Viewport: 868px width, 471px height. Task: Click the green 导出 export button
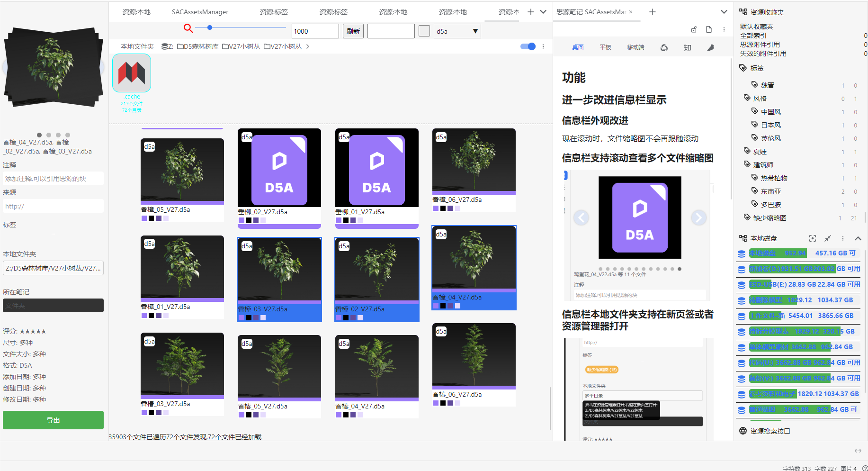(x=53, y=420)
